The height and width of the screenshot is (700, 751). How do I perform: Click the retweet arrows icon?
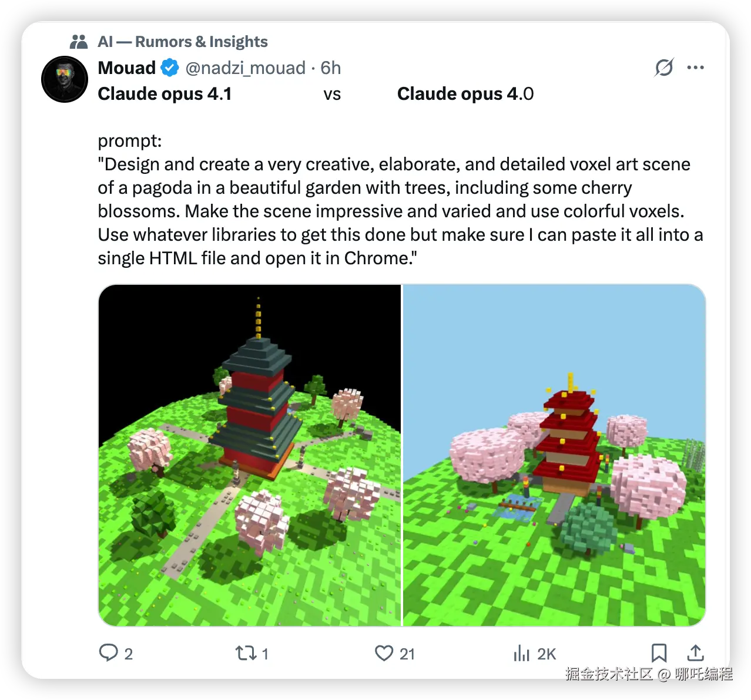coord(245,653)
